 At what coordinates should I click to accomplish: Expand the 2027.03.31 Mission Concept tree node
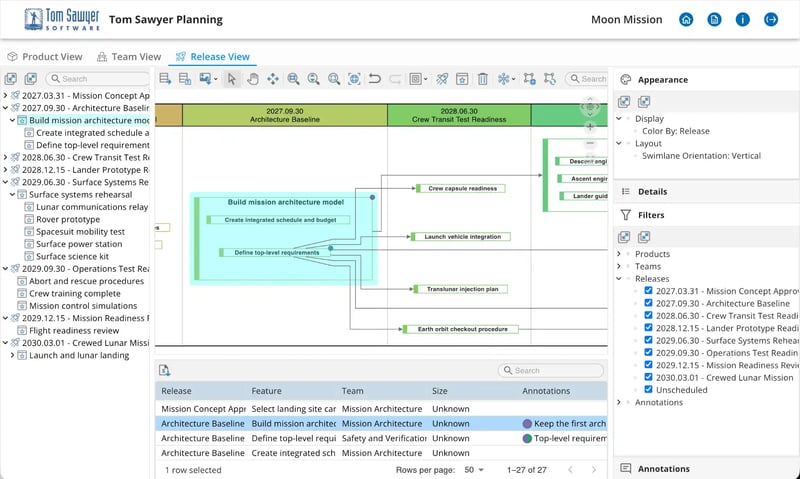coord(5,95)
